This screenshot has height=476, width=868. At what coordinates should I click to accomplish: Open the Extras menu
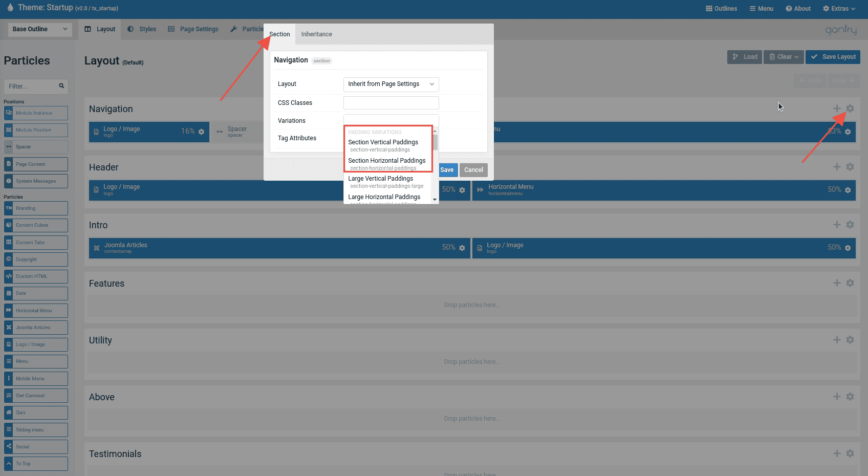[839, 9]
